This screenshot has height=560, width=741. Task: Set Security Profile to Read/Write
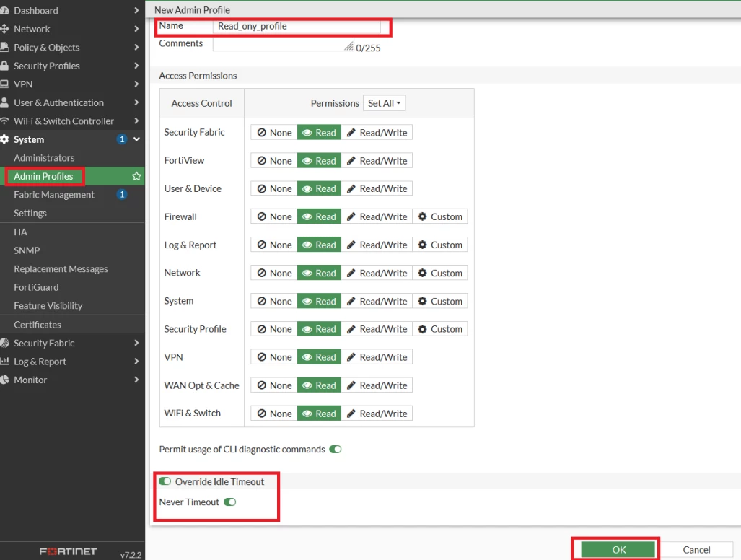[x=377, y=329]
